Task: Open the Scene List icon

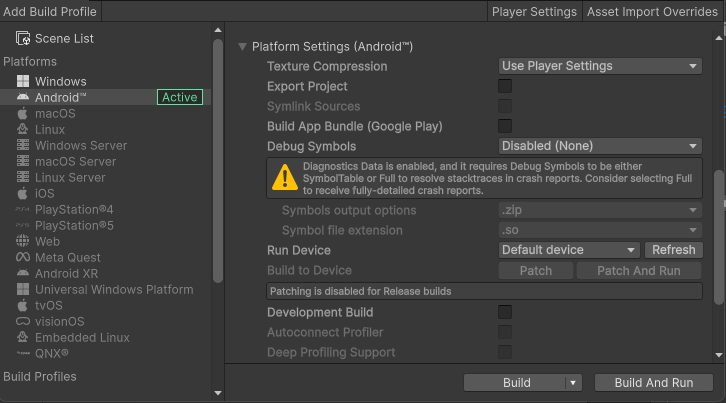Action: click(23, 38)
